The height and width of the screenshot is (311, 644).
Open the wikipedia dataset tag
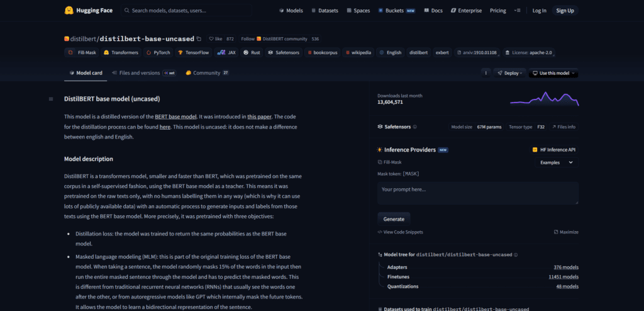(358, 53)
